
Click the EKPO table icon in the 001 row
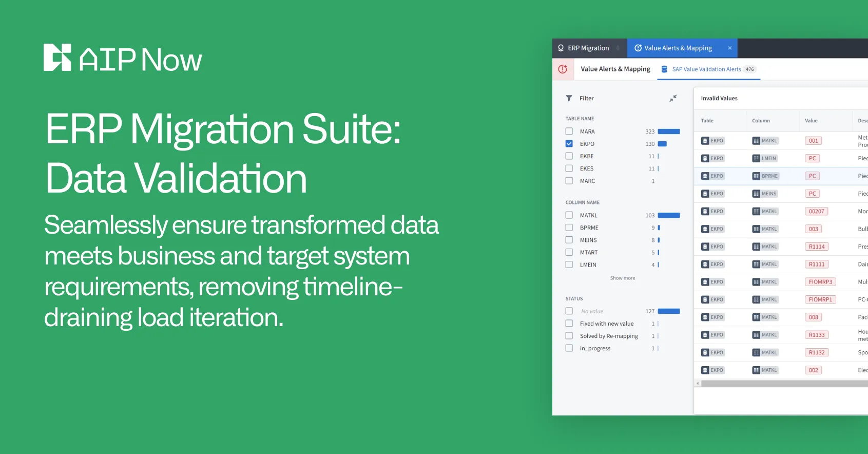(x=705, y=141)
